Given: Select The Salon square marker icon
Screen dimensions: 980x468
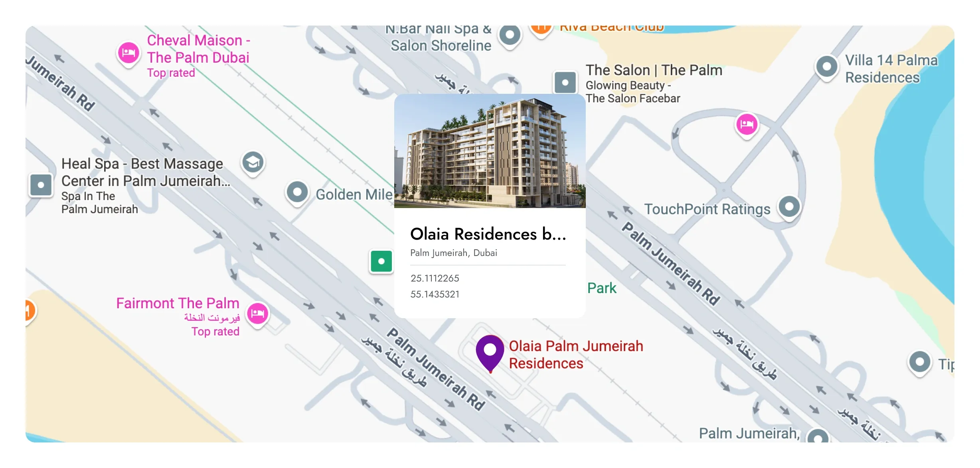Looking at the screenshot, I should pos(565,83).
